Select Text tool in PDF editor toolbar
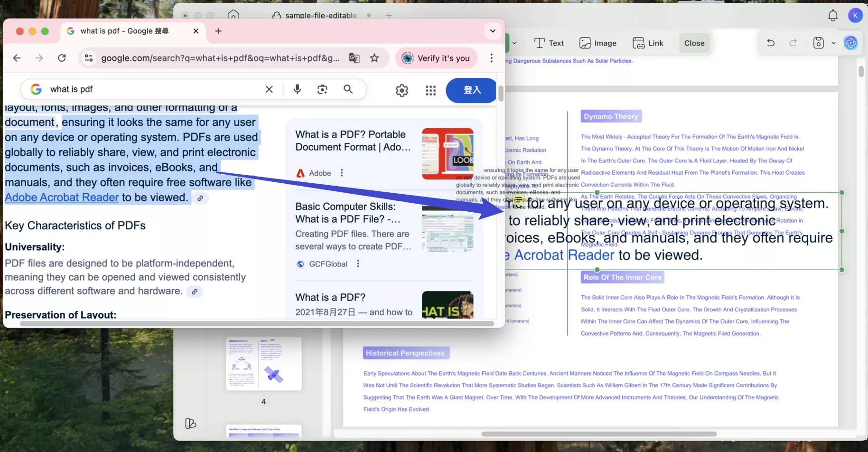Screen dimensions: 868x452 (x=549, y=43)
